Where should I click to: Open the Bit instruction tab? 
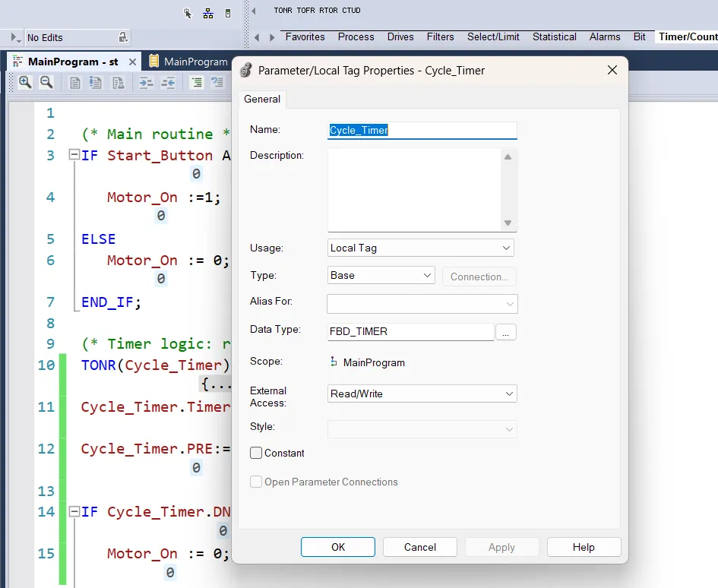point(639,37)
